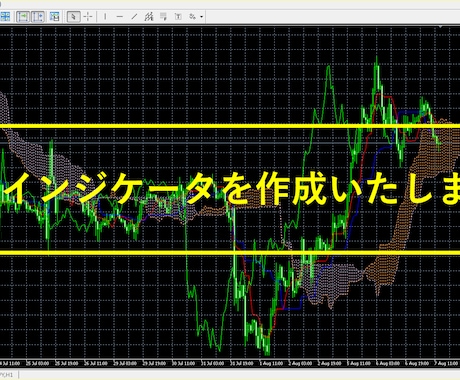The image size is (460, 380).
Task: Open the chart Templates icon
Action: [x=55, y=16]
